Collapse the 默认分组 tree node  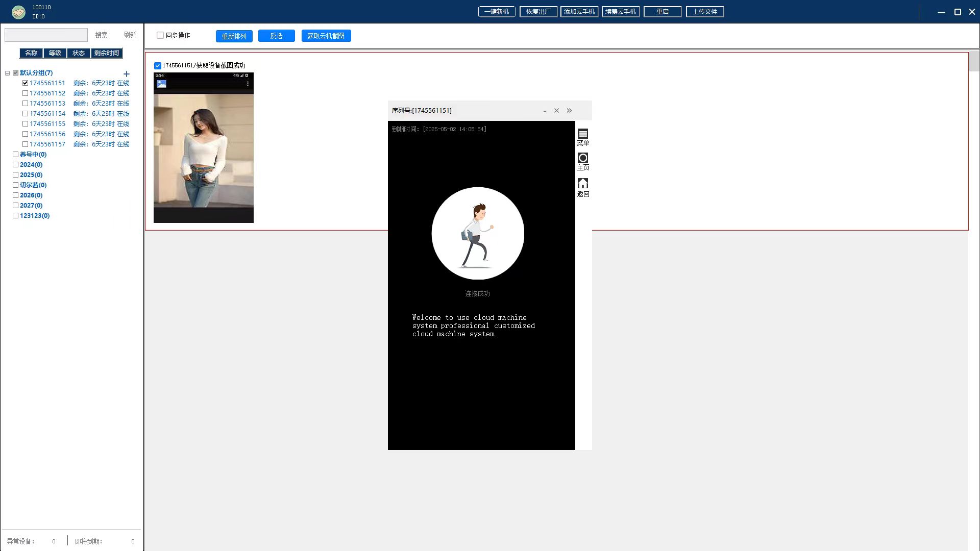(x=8, y=73)
